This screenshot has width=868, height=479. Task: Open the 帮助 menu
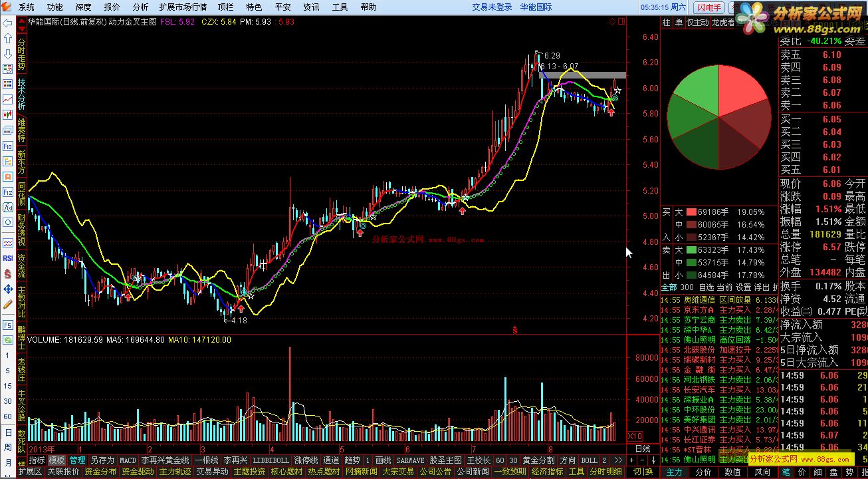click(x=368, y=7)
